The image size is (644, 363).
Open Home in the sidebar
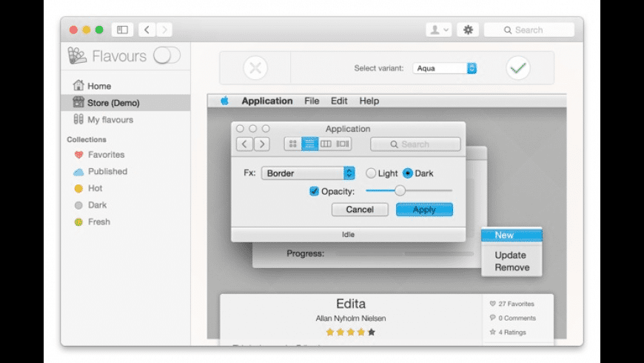point(125,86)
